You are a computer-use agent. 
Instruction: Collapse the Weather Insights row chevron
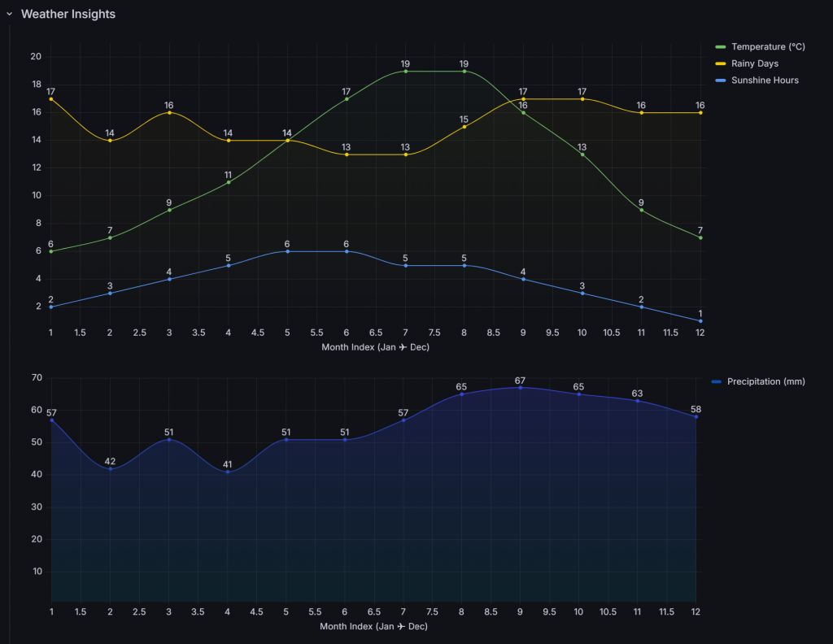tap(10, 15)
